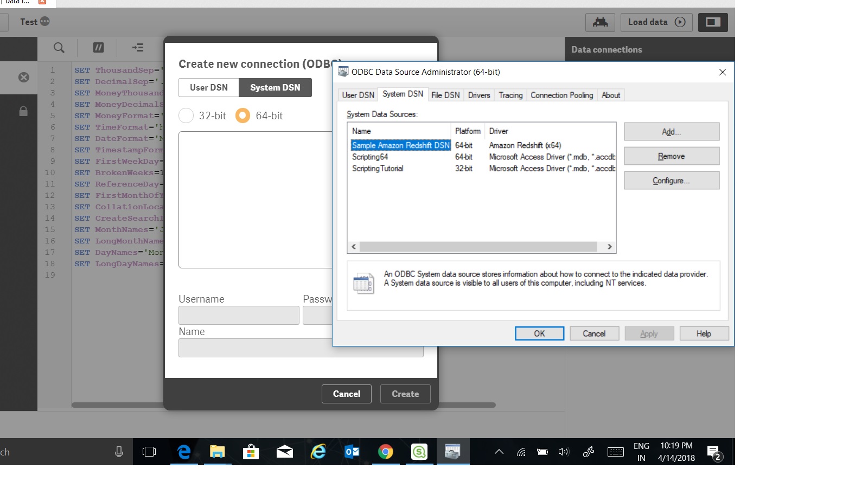Open the About tab
Screen dimensions: 868x488
tap(611, 95)
